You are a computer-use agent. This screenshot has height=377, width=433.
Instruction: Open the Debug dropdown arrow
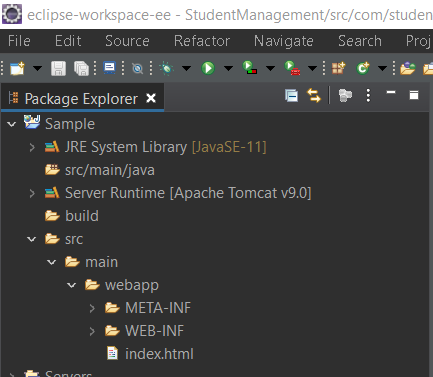[186, 69]
